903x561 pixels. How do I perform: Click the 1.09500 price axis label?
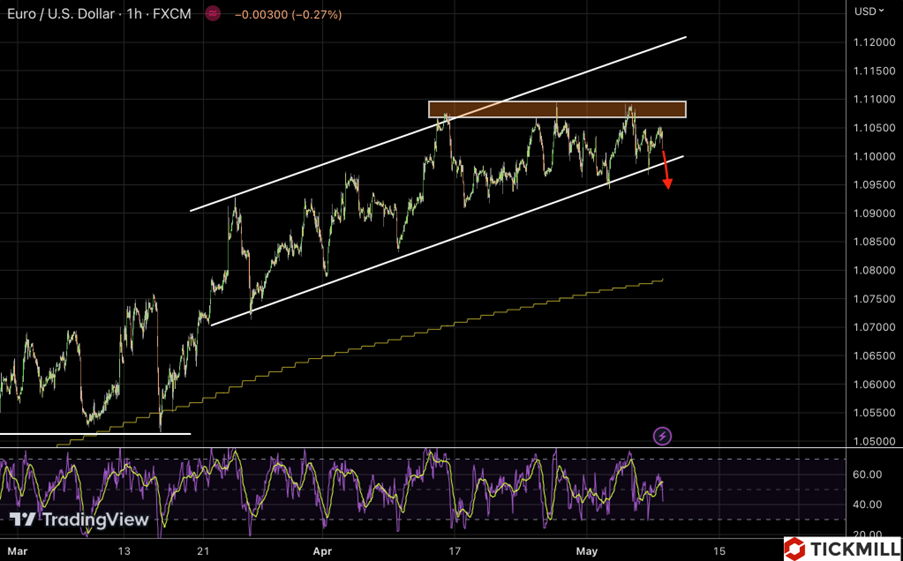point(874,185)
